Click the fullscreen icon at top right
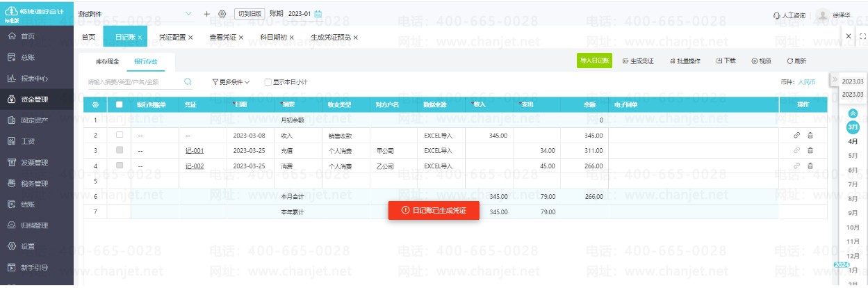Screen dimensions: 868x288 coord(862,35)
